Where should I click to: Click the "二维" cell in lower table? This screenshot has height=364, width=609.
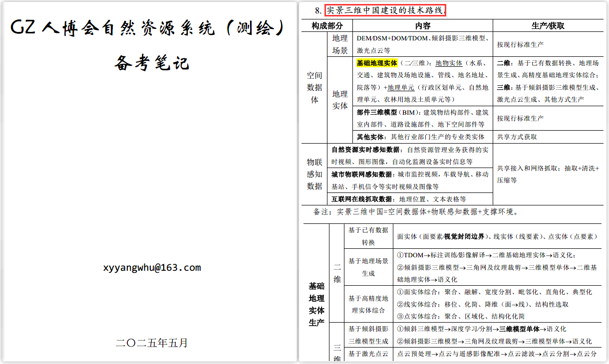point(337,274)
